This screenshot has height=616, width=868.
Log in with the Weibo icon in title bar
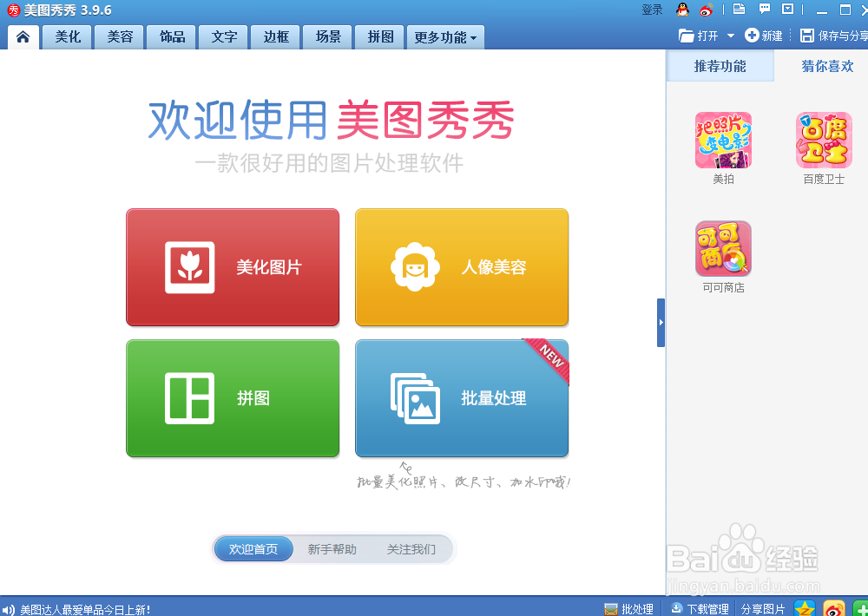click(706, 10)
